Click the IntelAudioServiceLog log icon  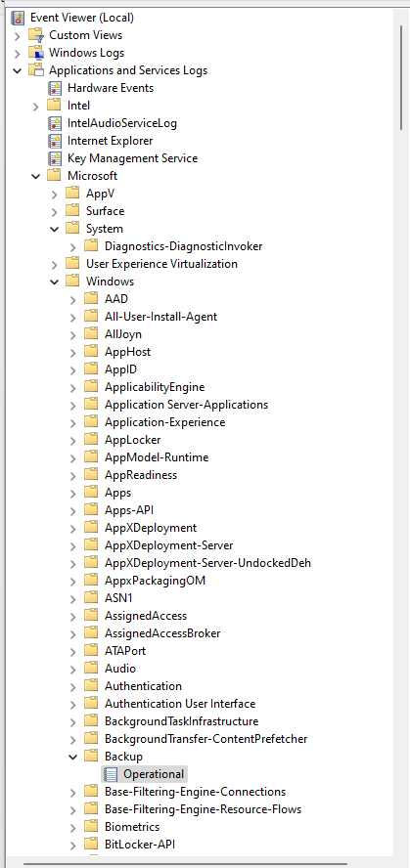(x=54, y=123)
